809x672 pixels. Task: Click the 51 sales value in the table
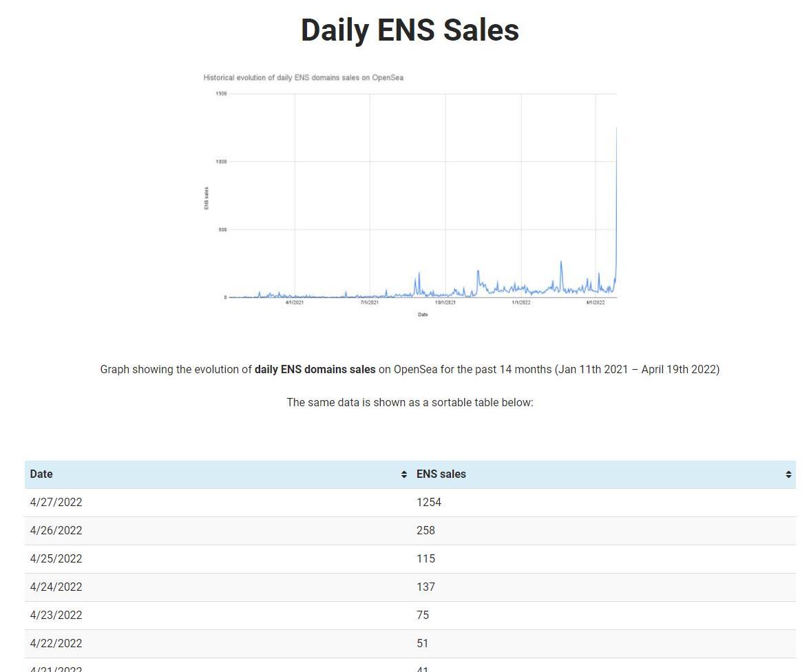pos(423,644)
